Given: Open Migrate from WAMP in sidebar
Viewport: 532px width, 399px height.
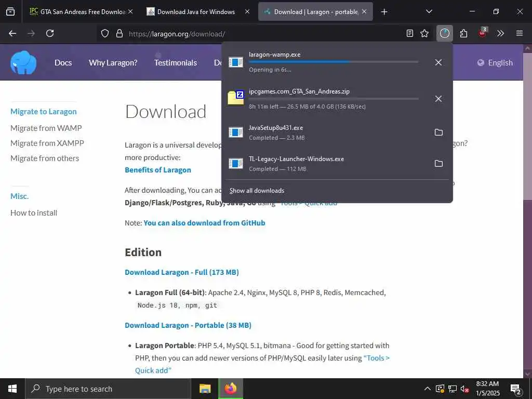Looking at the screenshot, I should pyautogui.click(x=46, y=128).
